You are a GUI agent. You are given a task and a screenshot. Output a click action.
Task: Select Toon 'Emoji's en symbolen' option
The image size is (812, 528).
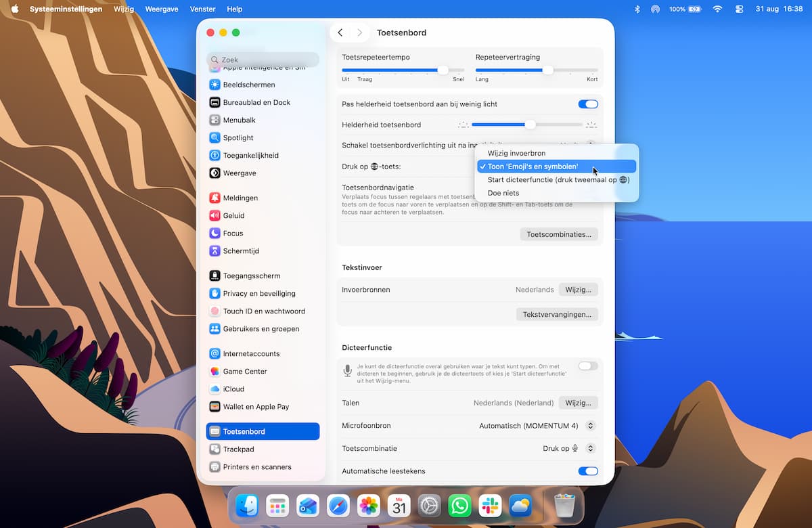[557, 167]
